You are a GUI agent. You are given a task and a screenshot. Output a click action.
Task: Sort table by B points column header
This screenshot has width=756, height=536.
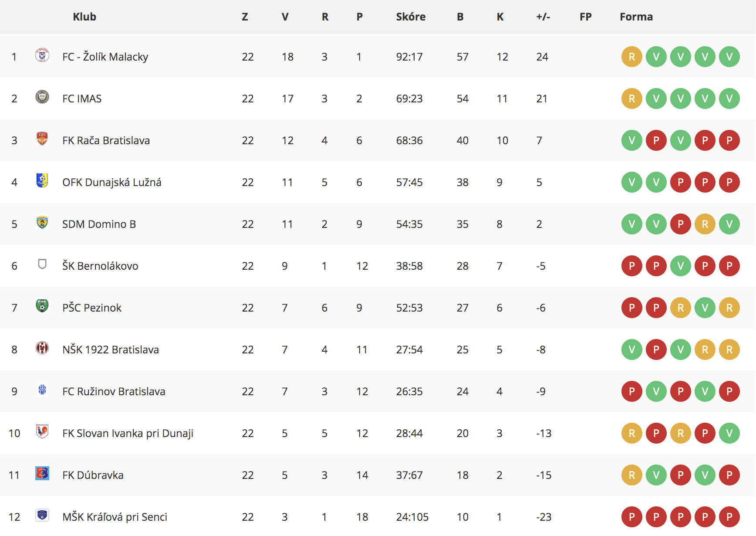[x=460, y=17]
